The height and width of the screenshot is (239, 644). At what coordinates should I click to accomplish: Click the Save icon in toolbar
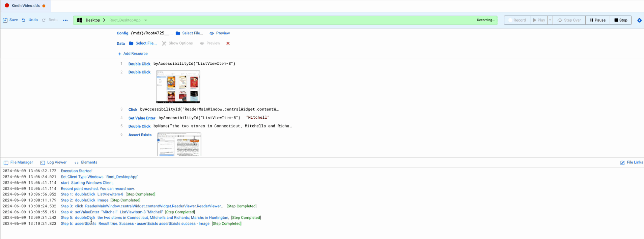coord(5,20)
